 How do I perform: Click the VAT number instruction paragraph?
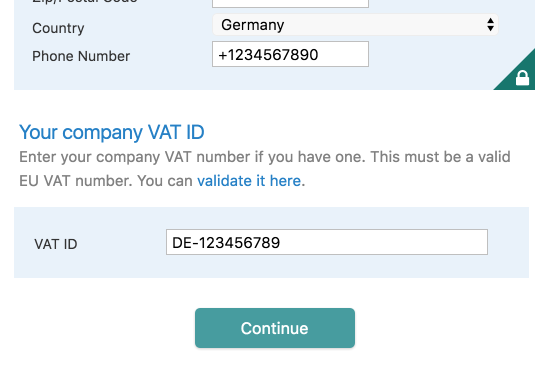[265, 169]
